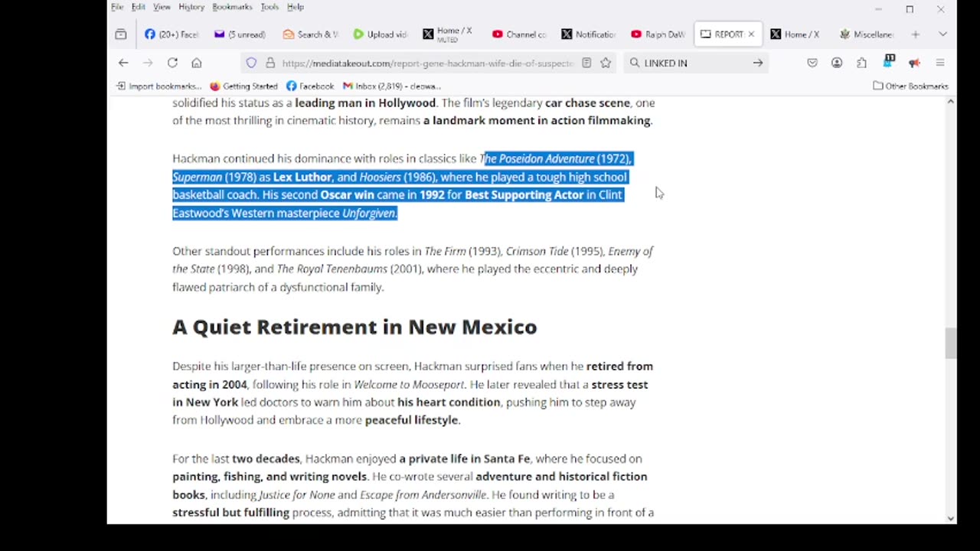Image resolution: width=980 pixels, height=551 pixels.
Task: Switch to the X Notifications tab
Action: pos(589,34)
